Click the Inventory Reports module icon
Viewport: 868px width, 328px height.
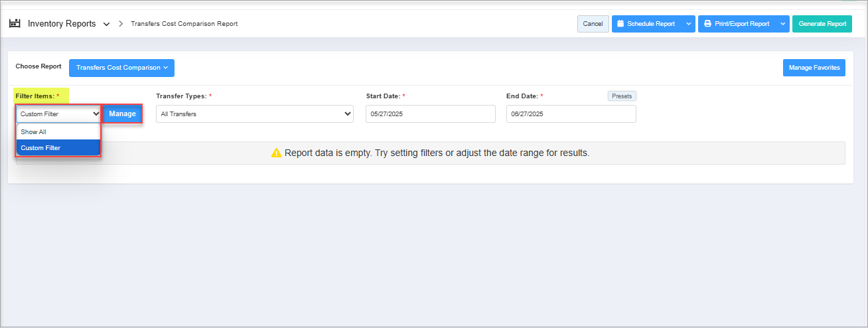tap(15, 24)
